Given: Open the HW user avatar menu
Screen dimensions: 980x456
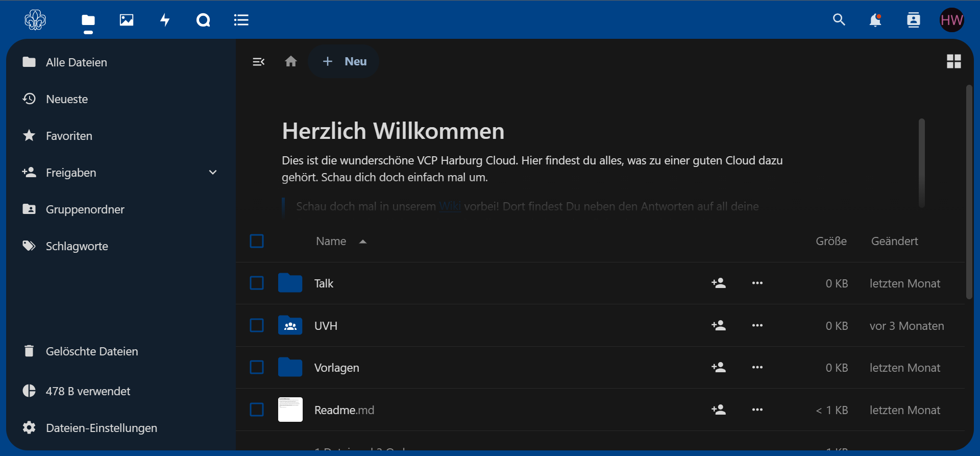Looking at the screenshot, I should click(x=952, y=20).
